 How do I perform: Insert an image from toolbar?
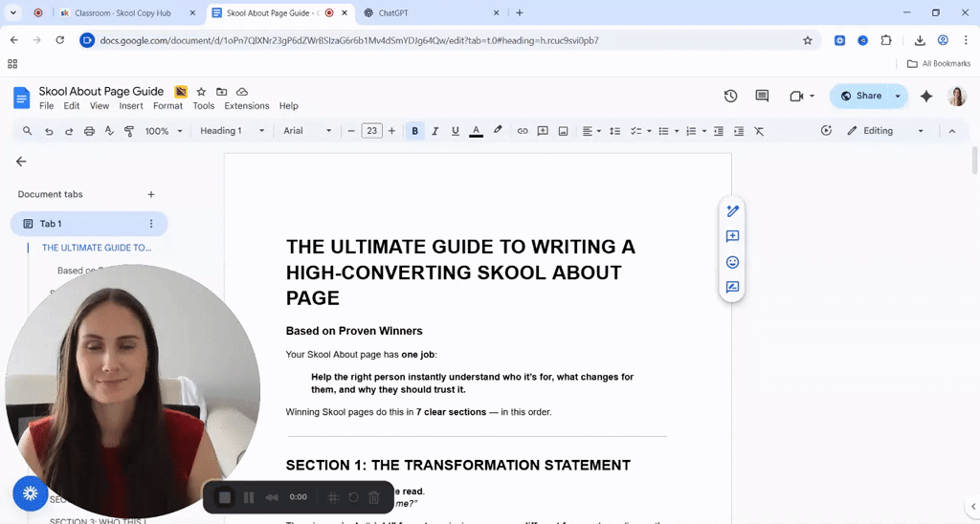pos(563,131)
